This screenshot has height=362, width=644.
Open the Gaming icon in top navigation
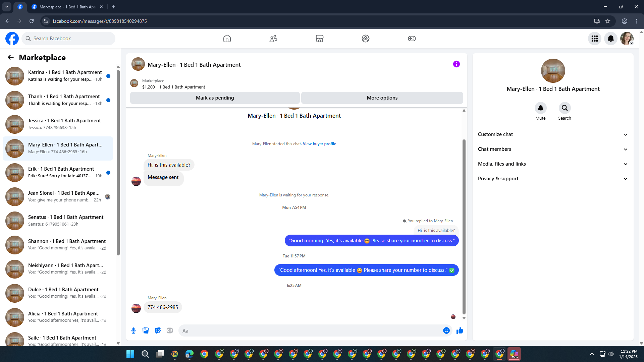412,39
